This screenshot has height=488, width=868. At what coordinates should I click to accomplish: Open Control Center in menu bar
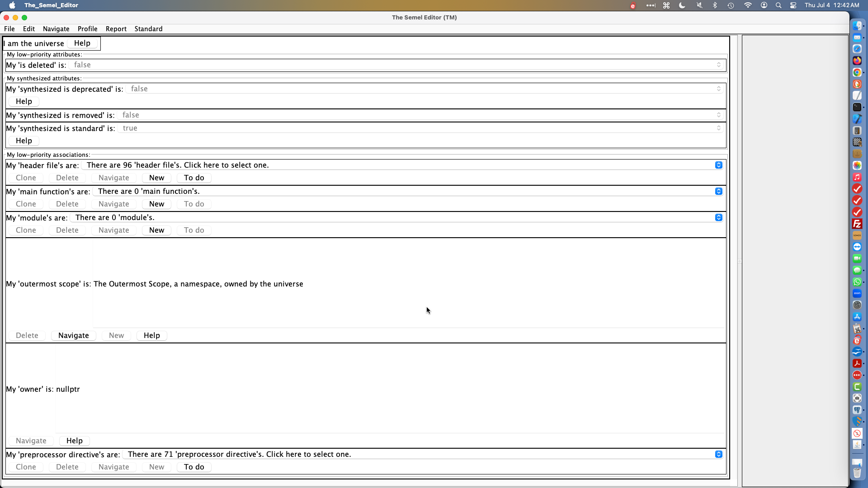pyautogui.click(x=793, y=5)
